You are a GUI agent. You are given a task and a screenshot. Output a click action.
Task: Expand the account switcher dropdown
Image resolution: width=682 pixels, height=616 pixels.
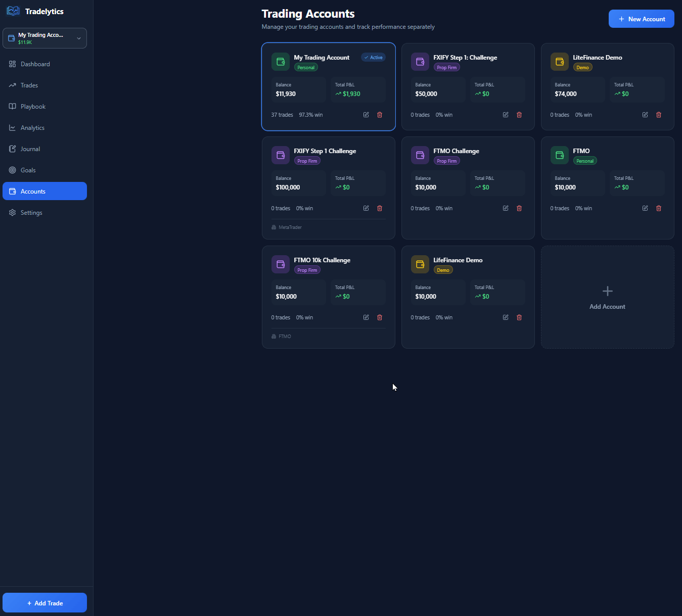tap(44, 38)
